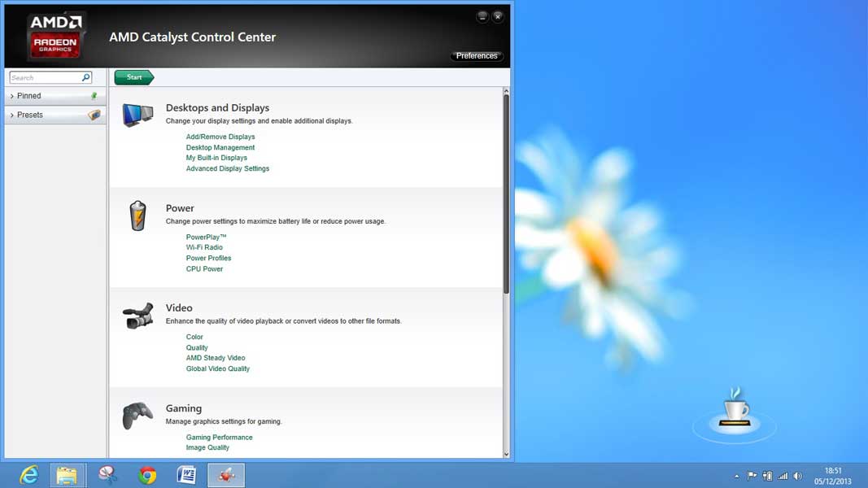Viewport: 868px width, 488px height.
Task: Open the video Color link
Action: tap(194, 337)
